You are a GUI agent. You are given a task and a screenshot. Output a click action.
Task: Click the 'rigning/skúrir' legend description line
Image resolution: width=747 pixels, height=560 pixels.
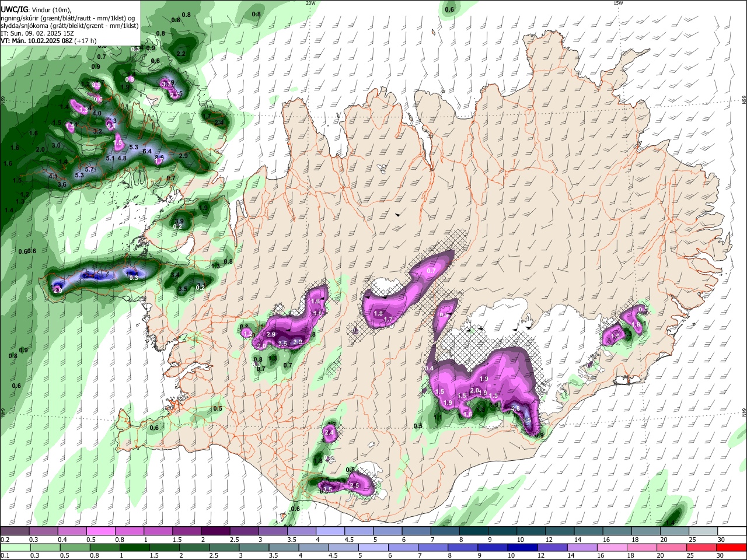[x=68, y=17]
